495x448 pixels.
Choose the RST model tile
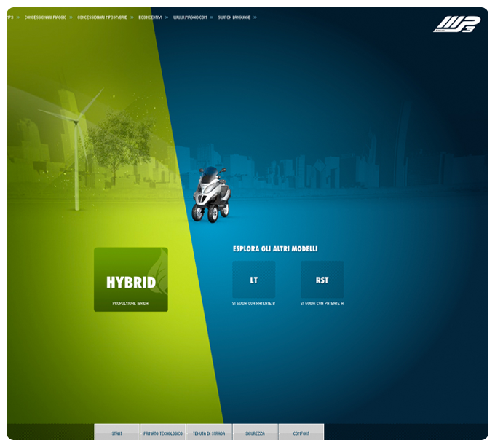point(322,280)
